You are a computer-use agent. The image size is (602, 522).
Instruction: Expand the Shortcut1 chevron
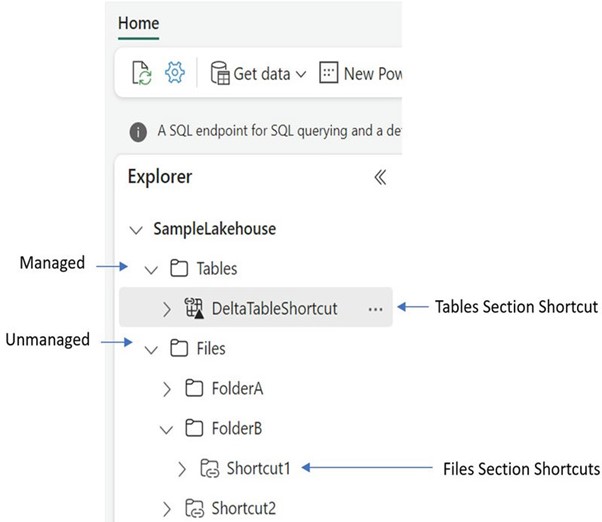point(182,469)
